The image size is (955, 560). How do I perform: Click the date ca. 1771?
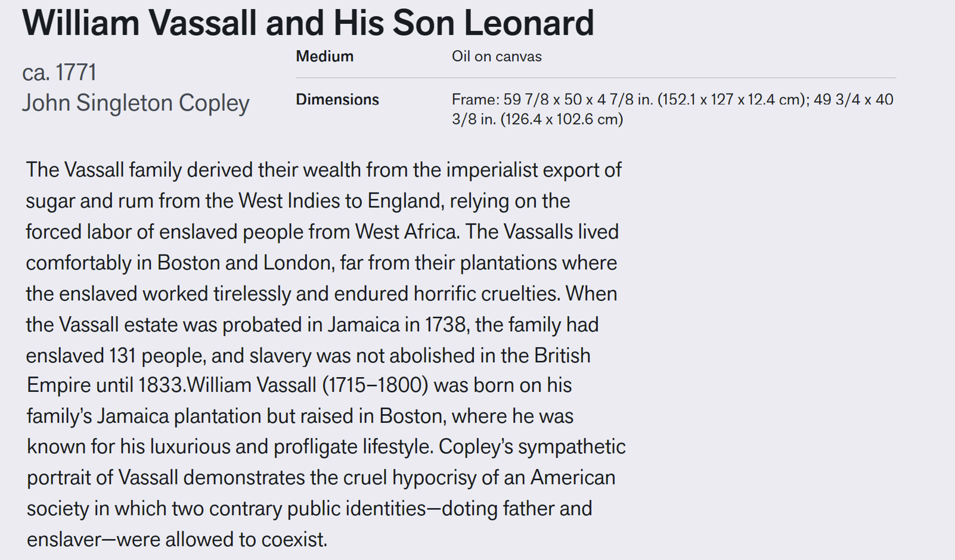59,73
